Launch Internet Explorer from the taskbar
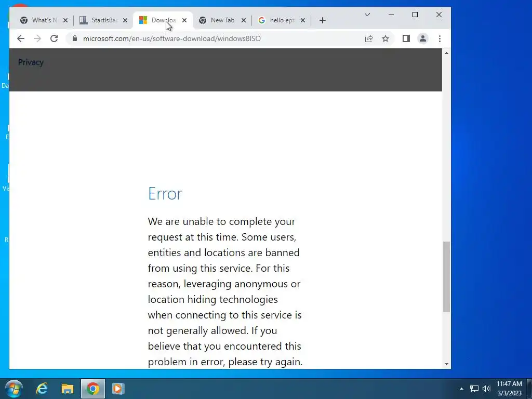 (42, 389)
